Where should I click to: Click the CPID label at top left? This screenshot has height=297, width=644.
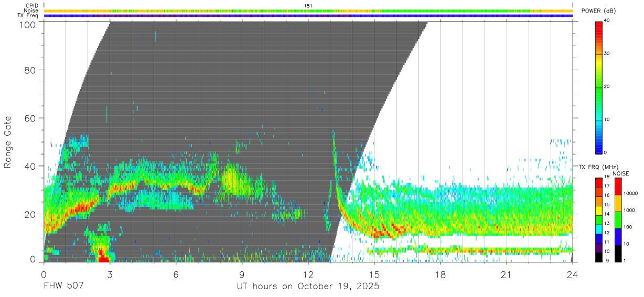click(31, 6)
